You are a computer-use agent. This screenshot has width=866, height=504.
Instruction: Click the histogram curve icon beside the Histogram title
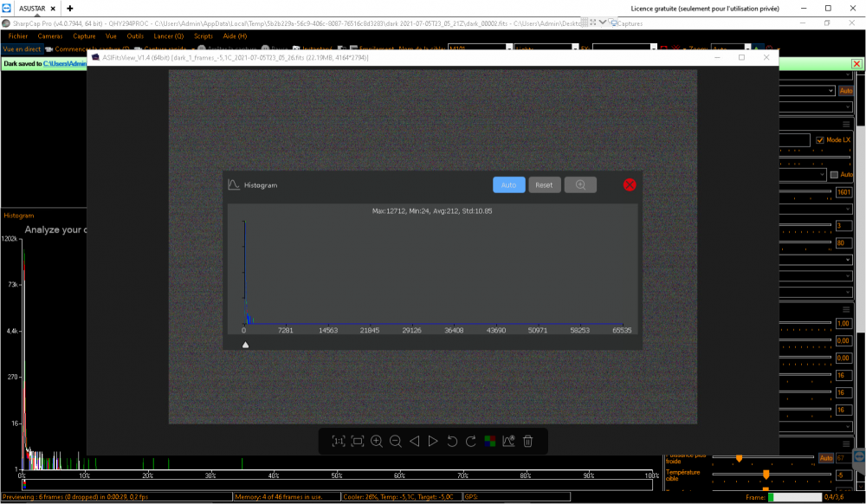pyautogui.click(x=234, y=185)
